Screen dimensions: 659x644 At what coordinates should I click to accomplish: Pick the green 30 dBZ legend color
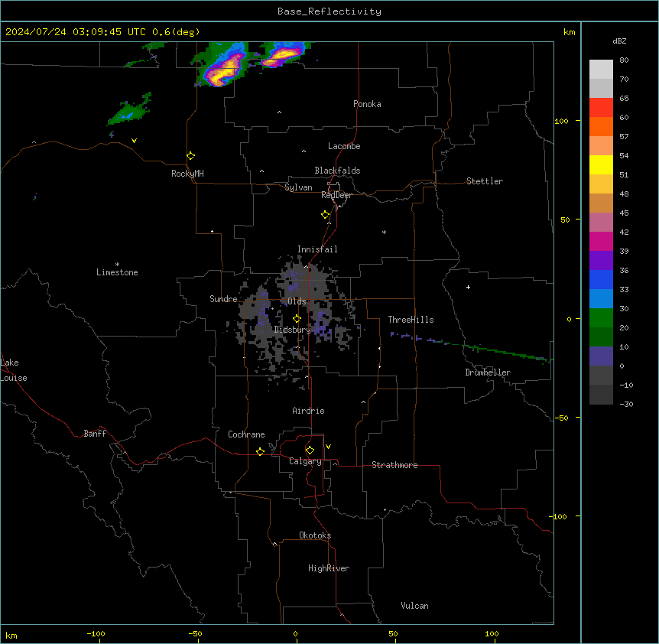(601, 318)
